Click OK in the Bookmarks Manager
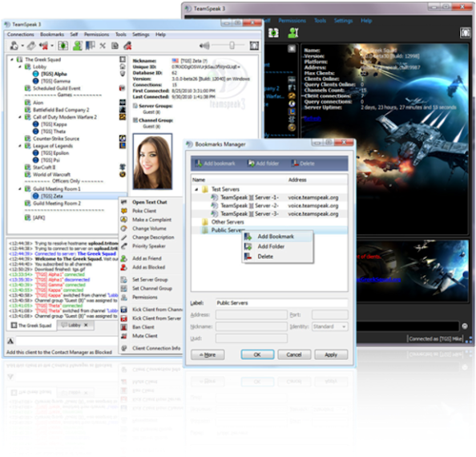 tap(257, 354)
